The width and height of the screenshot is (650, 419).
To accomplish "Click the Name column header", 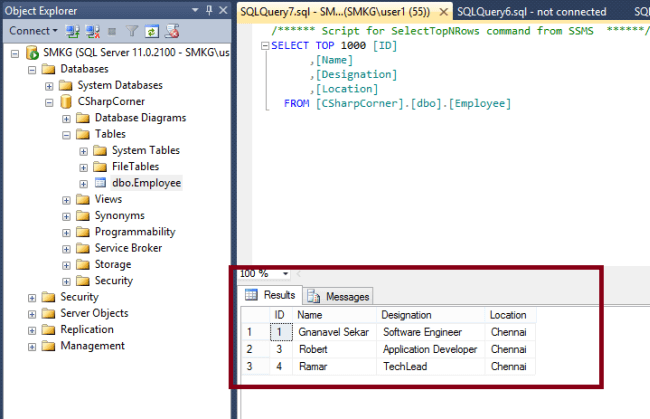I will (335, 315).
